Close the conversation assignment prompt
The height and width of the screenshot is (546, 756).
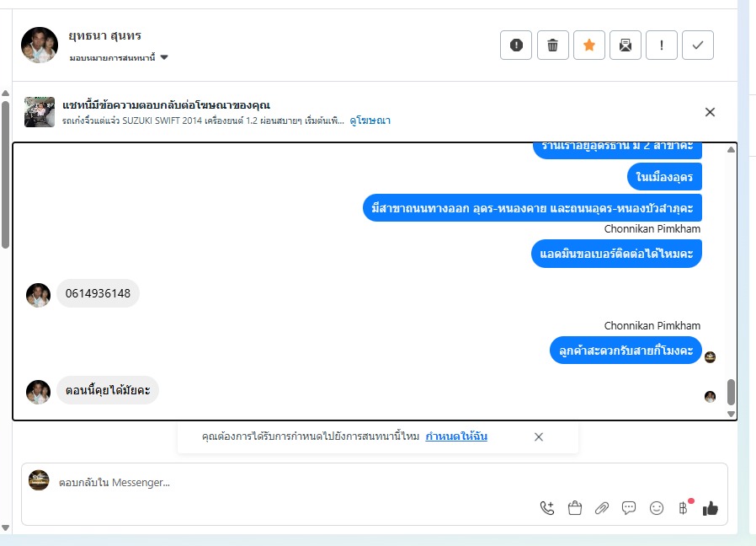[x=539, y=437]
